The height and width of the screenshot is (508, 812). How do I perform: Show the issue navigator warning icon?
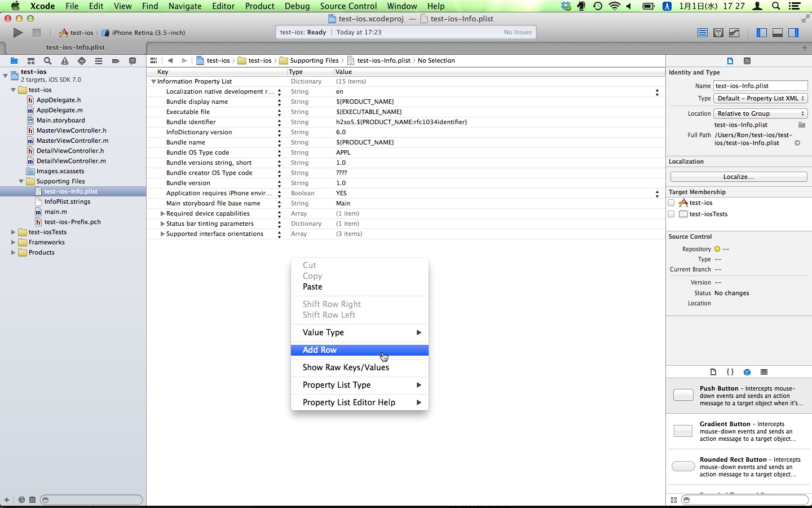65,61
